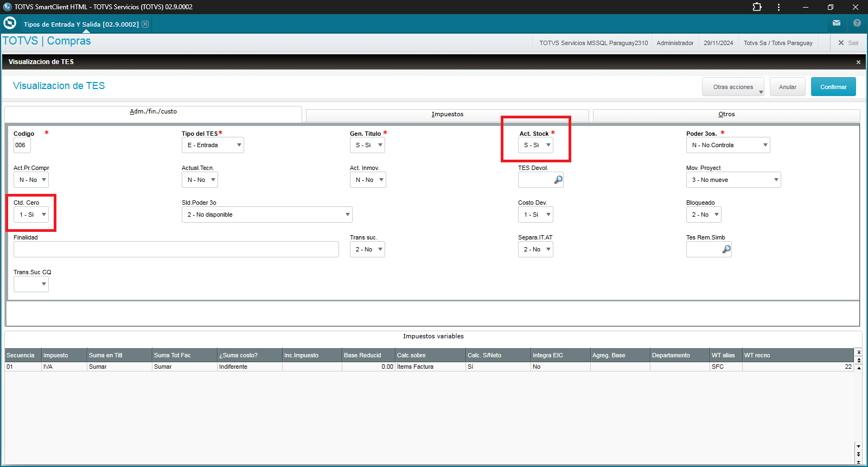The height and width of the screenshot is (467, 868).
Task: Expand the Act. Inmov. dropdown
Action: pyautogui.click(x=368, y=180)
